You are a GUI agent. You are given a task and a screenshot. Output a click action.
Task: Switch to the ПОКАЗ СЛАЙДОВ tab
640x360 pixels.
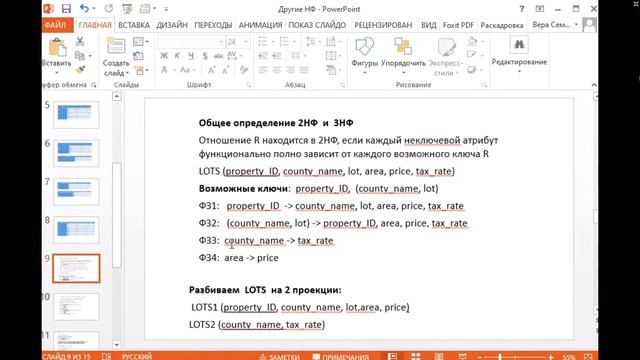tap(317, 25)
